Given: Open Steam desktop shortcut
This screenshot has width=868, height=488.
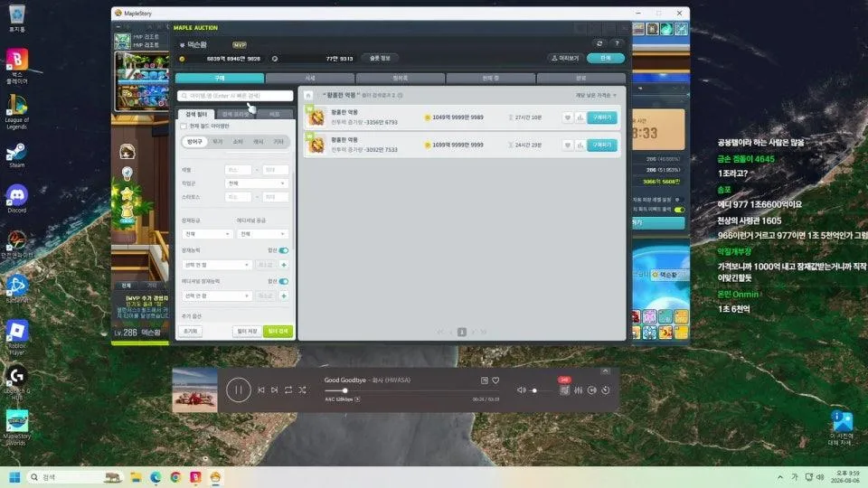Looking at the screenshot, I should point(16,155).
